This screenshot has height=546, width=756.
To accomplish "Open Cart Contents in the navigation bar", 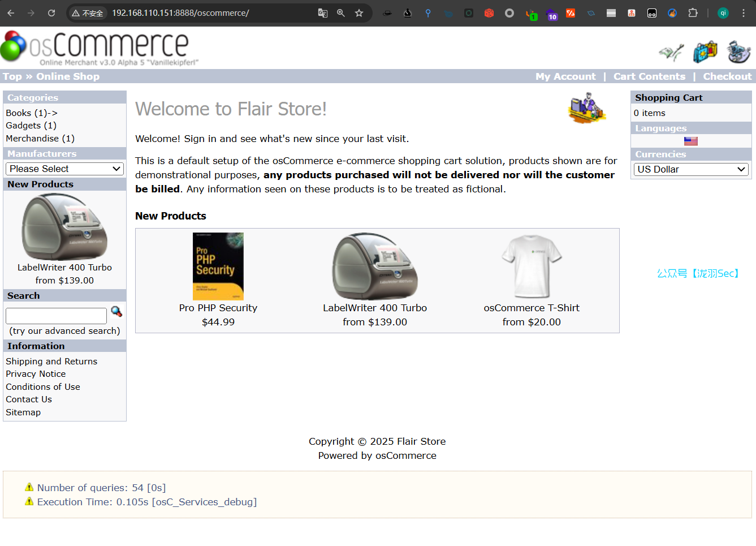I will [x=649, y=76].
